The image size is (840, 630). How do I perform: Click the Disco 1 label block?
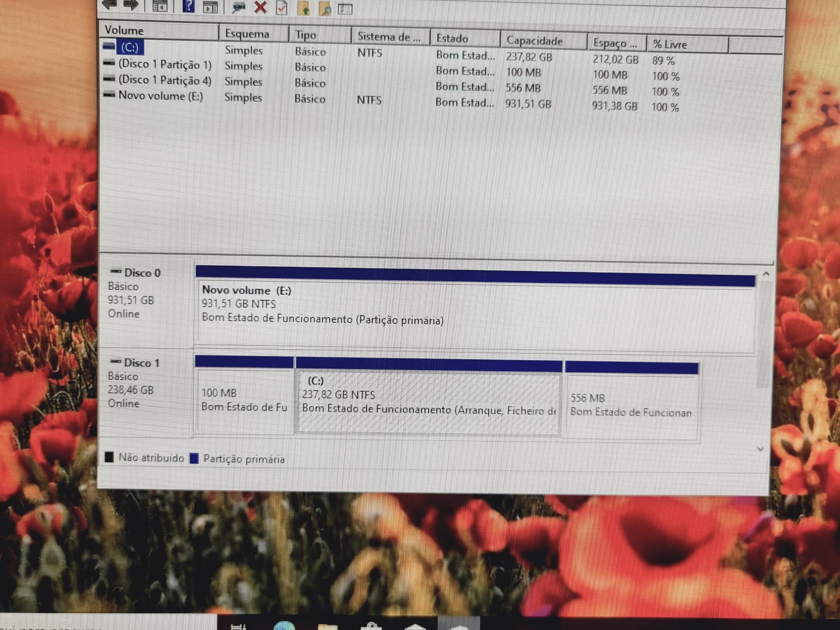click(146, 392)
